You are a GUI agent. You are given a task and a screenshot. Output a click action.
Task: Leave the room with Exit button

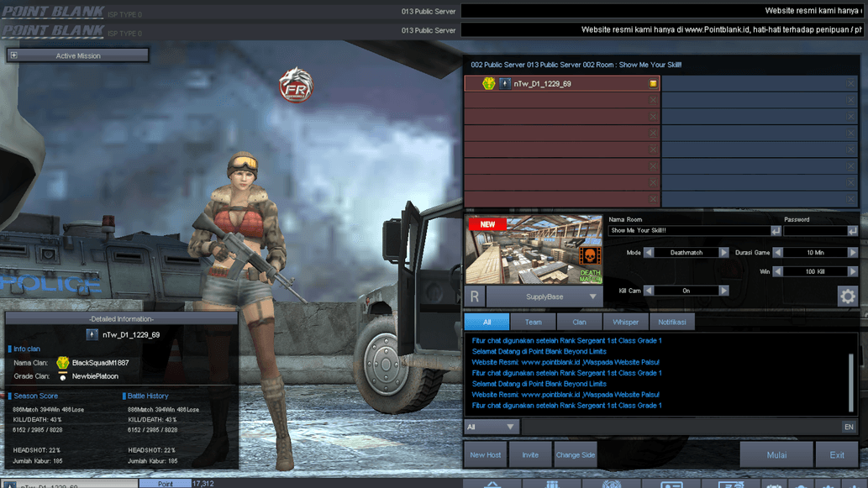(837, 454)
